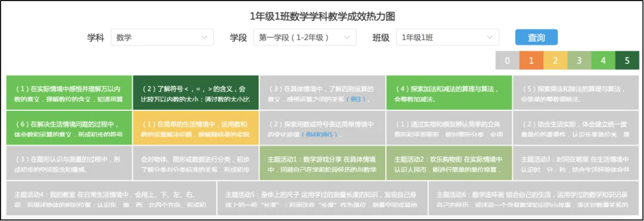
Task: Click the dark green tile about 了解符号 <, =, >
Action: click(x=196, y=93)
